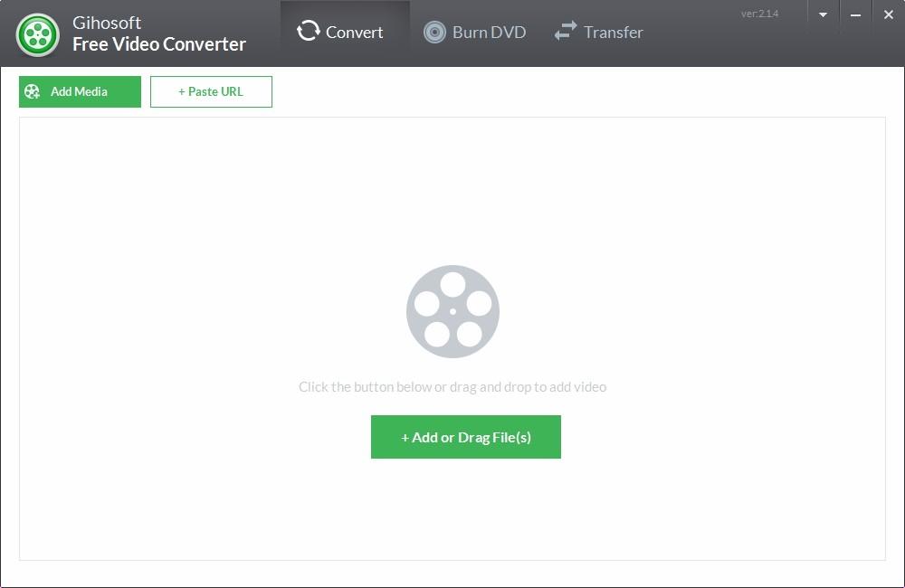Click the 'Free Video Converter' title text
Viewport: 905px width, 588px height.
(x=159, y=44)
